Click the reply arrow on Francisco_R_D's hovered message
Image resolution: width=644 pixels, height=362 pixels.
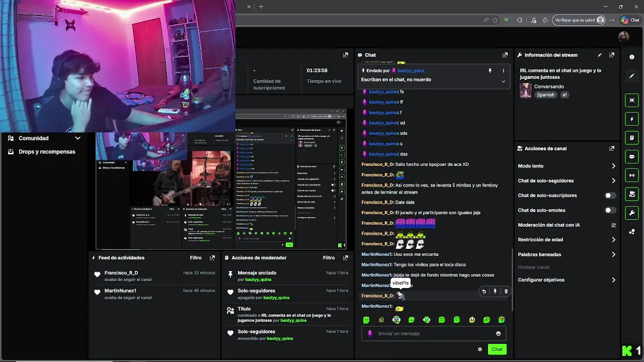[484, 291]
